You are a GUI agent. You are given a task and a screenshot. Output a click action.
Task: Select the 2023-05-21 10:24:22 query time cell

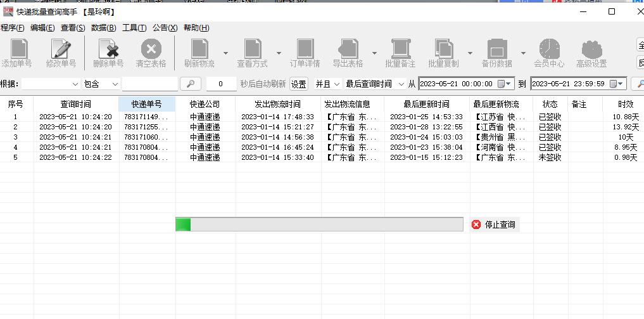[x=75, y=157]
